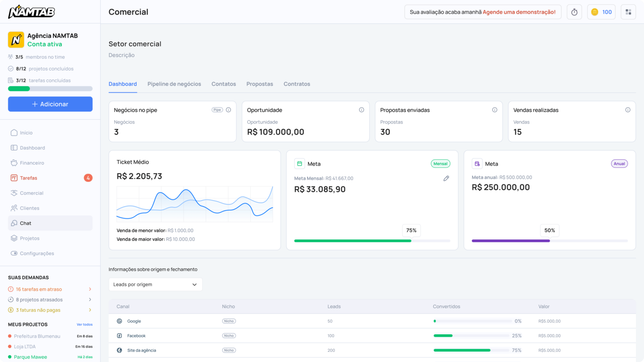Open Tarefas with the checklist icon
Screen dimensions: 644x362
(x=13, y=178)
